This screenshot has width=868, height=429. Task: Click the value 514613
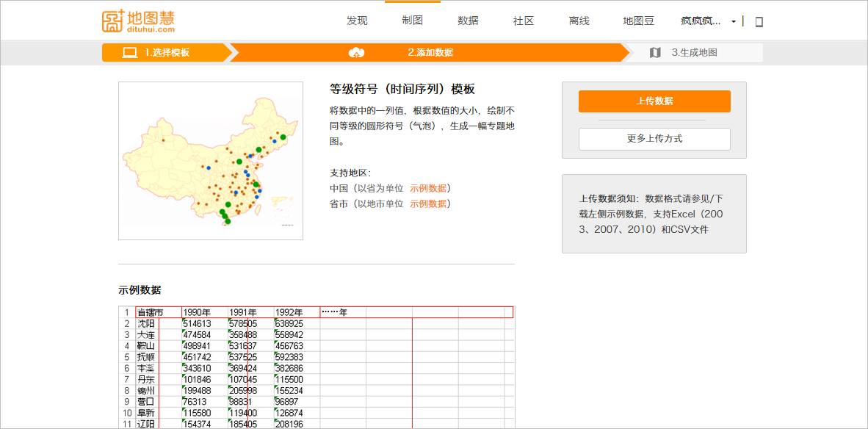click(197, 324)
